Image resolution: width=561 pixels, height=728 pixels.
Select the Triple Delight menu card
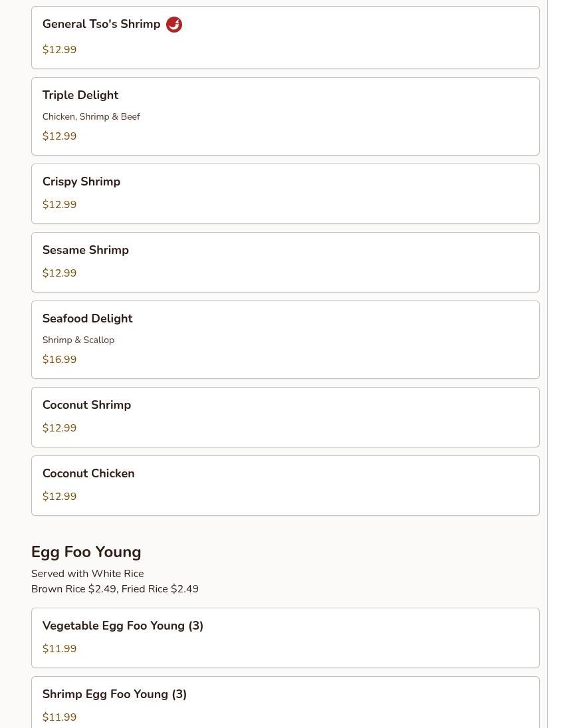284,116
